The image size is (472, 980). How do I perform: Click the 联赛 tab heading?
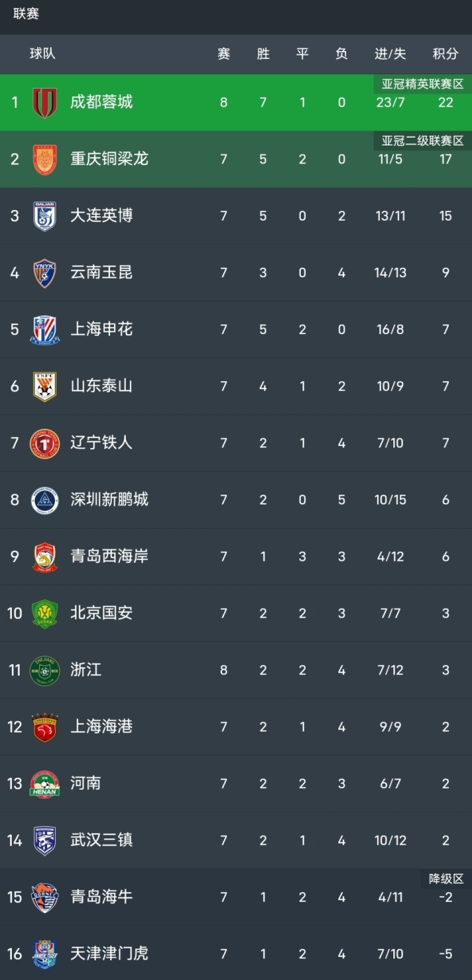26,14
